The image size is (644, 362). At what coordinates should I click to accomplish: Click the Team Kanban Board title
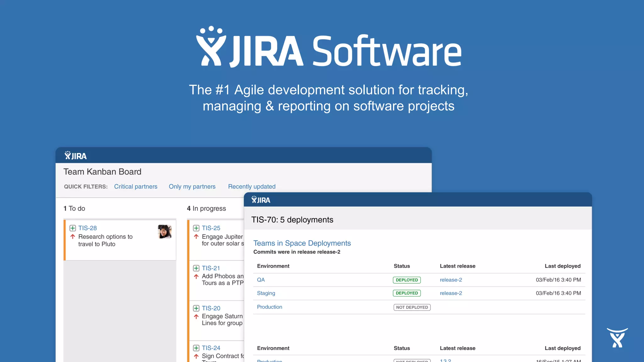tap(103, 172)
